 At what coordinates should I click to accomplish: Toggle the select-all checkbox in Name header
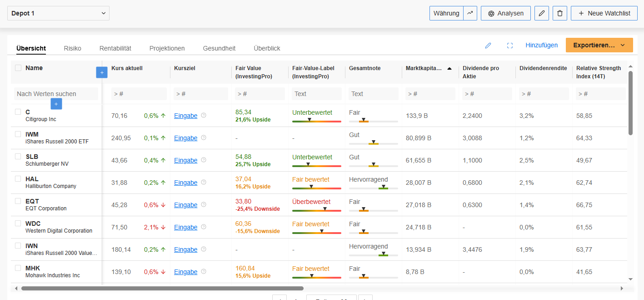coord(18,68)
